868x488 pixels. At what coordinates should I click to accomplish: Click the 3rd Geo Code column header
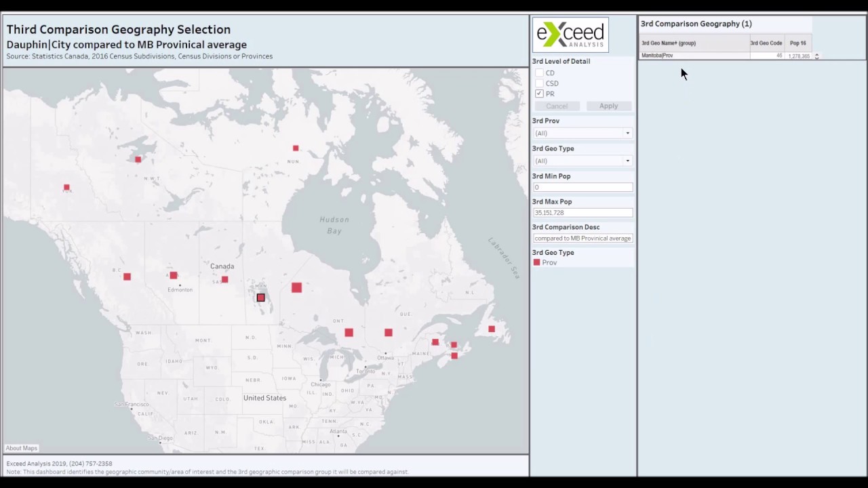766,43
